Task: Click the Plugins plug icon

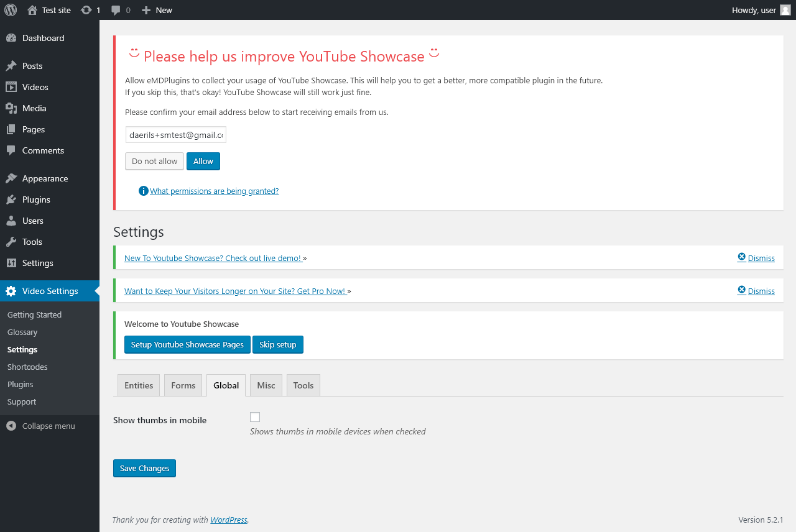Action: click(x=11, y=199)
